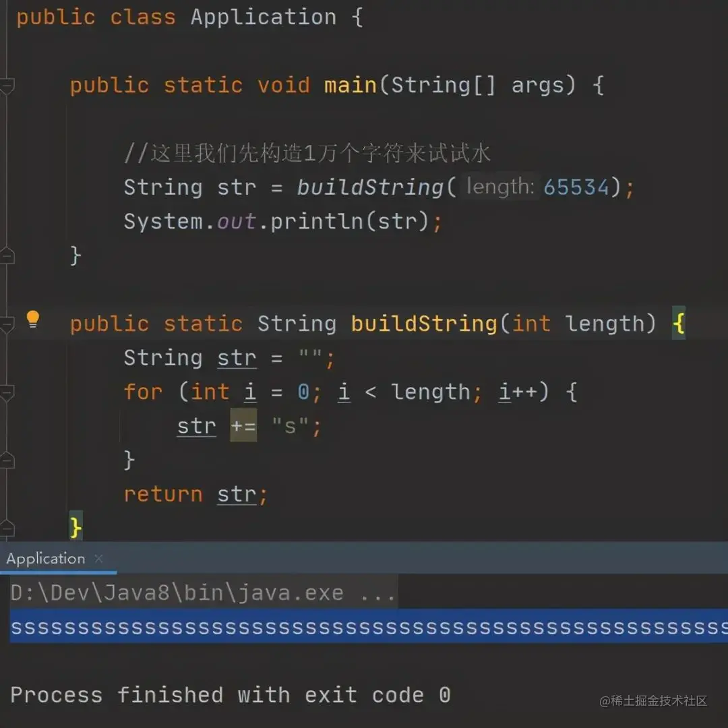Viewport: 728px width, 728px height.
Task: Click the buildString closing fold marker
Action: (7, 528)
